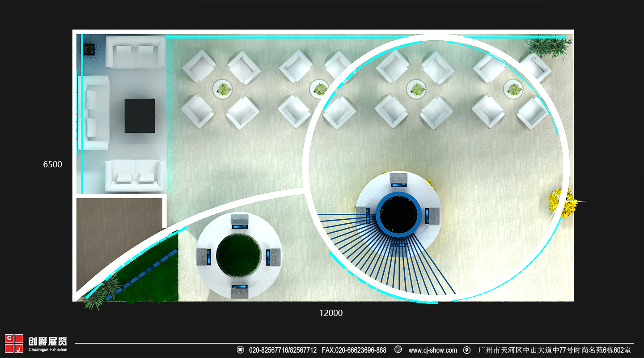This screenshot has height=358, width=644.
Task: Click the Chuangjue Exhibition caption
Action: point(48,350)
